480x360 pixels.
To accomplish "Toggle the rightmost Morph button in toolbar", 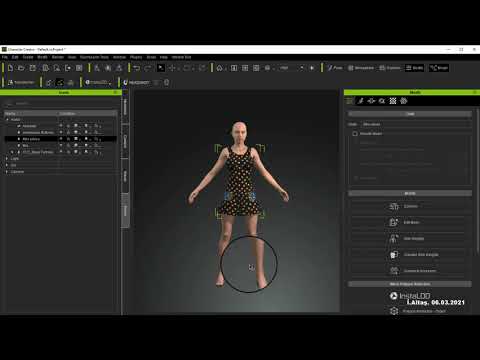I will click(439, 68).
